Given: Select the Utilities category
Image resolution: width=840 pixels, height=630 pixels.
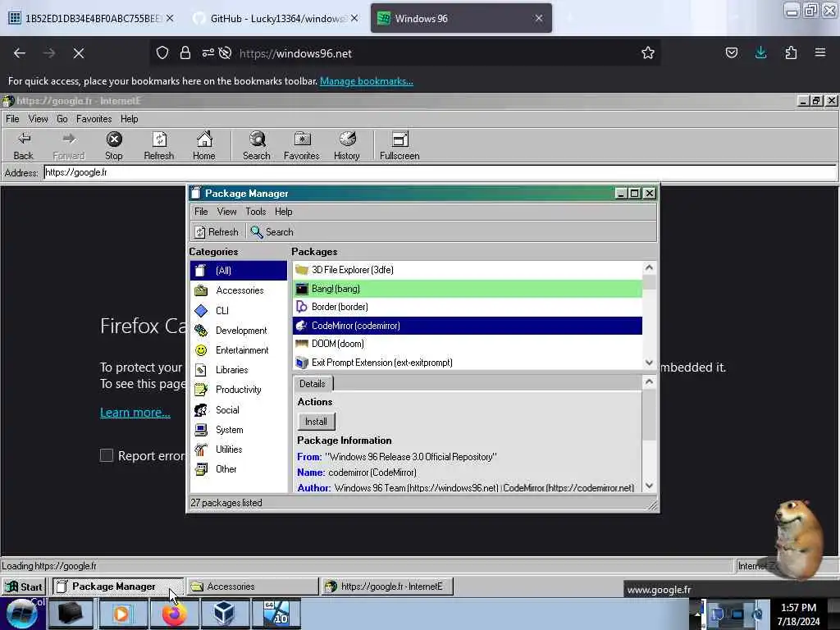Looking at the screenshot, I should [x=239, y=450].
